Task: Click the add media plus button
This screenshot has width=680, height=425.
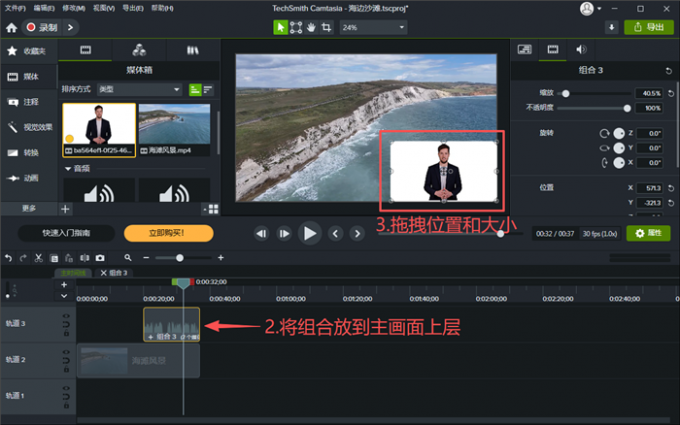Action: (x=65, y=209)
